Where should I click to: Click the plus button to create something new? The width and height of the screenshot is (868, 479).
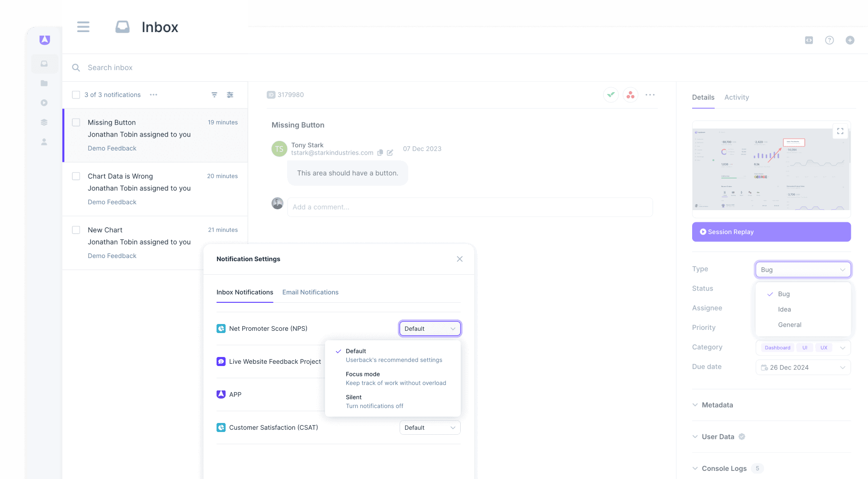[850, 40]
